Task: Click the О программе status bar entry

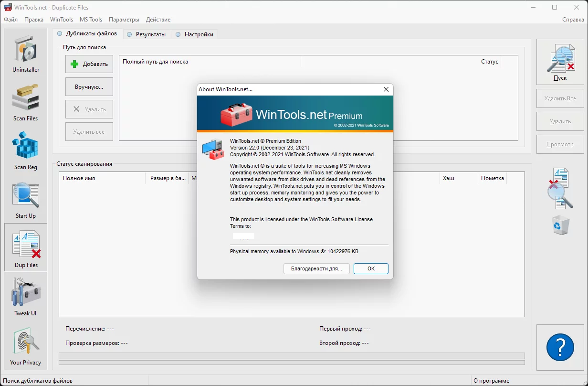Action: pos(492,381)
